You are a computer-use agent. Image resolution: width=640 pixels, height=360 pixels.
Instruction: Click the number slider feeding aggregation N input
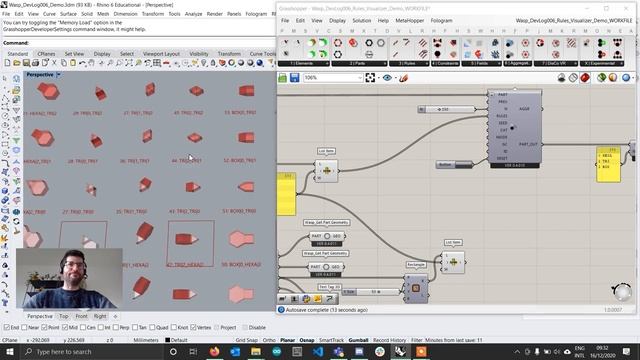[x=447, y=109]
